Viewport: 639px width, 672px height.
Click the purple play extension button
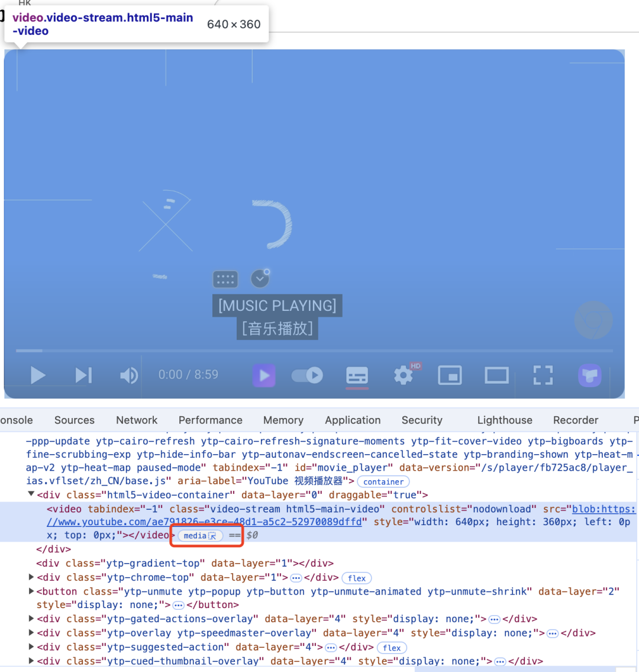(x=264, y=375)
